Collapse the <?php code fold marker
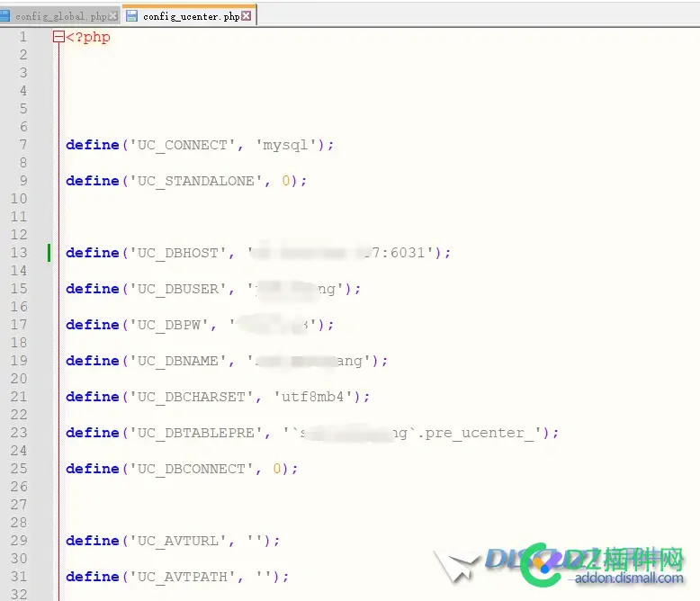The image size is (700, 601). click(x=58, y=37)
